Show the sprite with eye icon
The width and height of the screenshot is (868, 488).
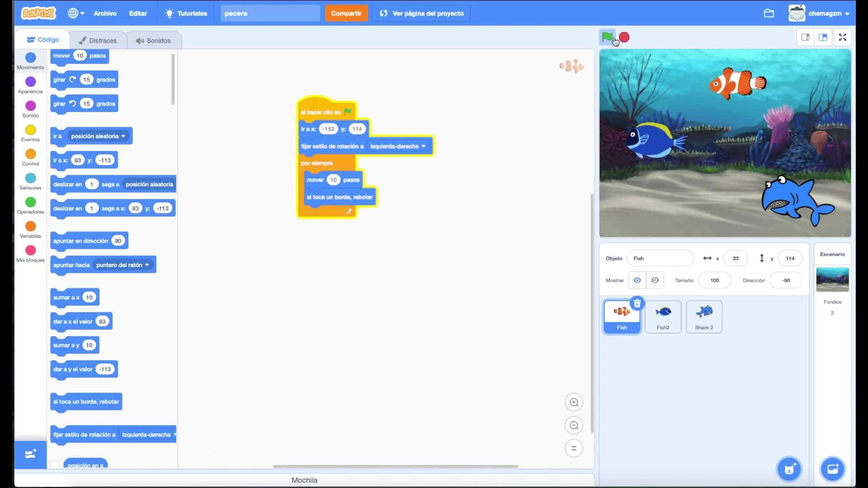tap(637, 280)
